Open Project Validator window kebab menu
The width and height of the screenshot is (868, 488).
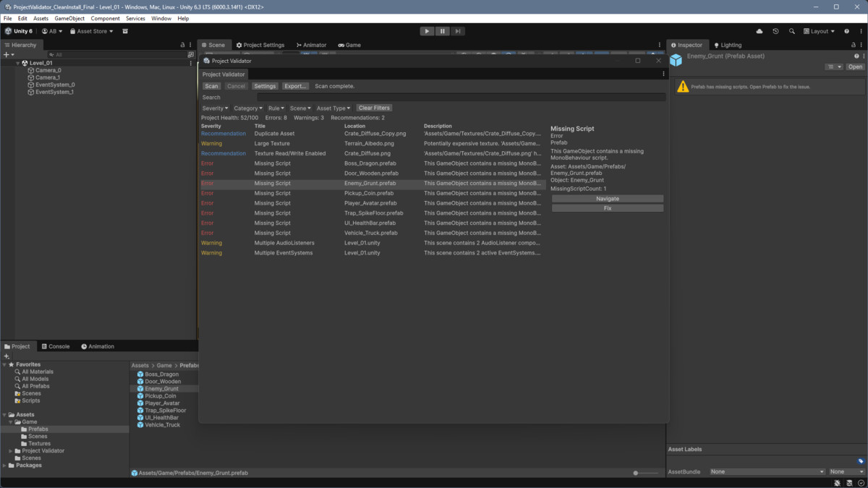point(663,74)
